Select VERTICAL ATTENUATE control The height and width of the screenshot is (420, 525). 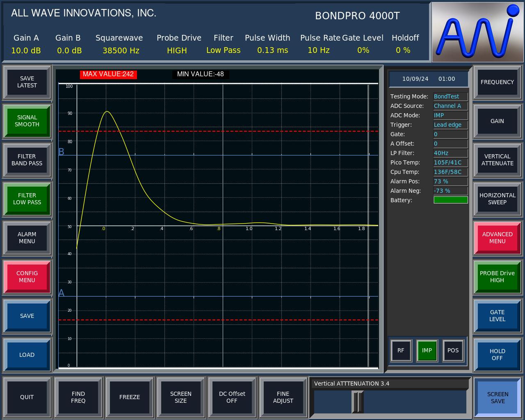(x=498, y=160)
